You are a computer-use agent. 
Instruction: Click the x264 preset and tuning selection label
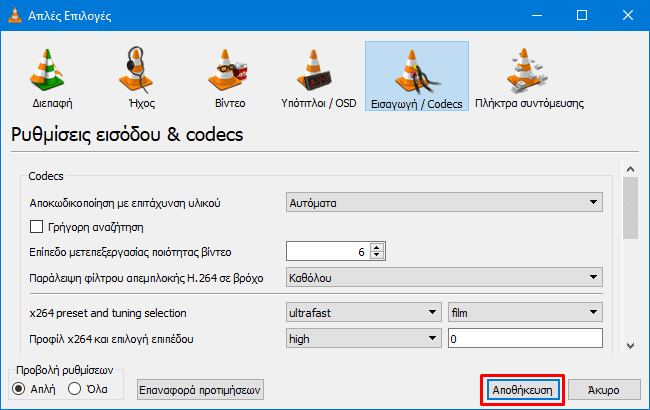(x=108, y=313)
